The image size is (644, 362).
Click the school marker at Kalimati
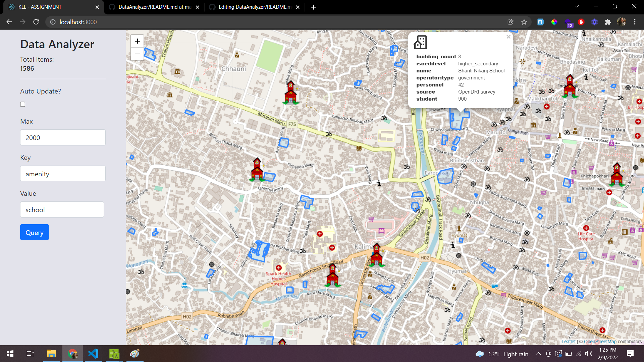[376, 255]
